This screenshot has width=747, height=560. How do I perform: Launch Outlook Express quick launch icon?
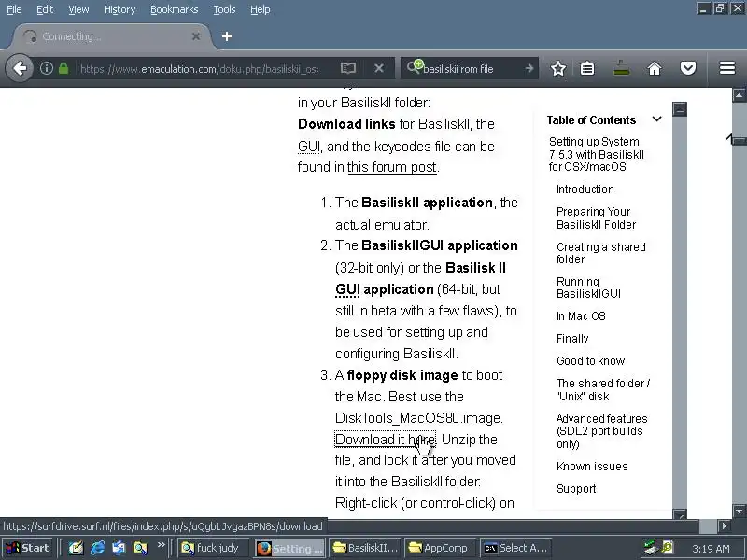click(x=119, y=548)
